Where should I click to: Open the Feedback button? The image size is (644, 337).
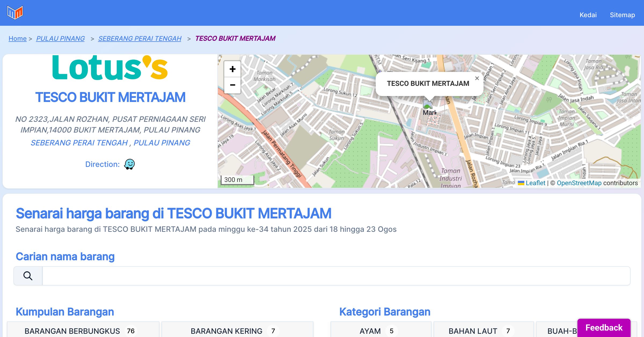[604, 328]
